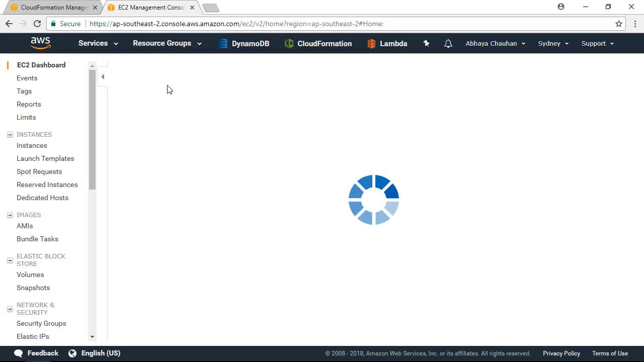Open Elastic IPs page

33,336
